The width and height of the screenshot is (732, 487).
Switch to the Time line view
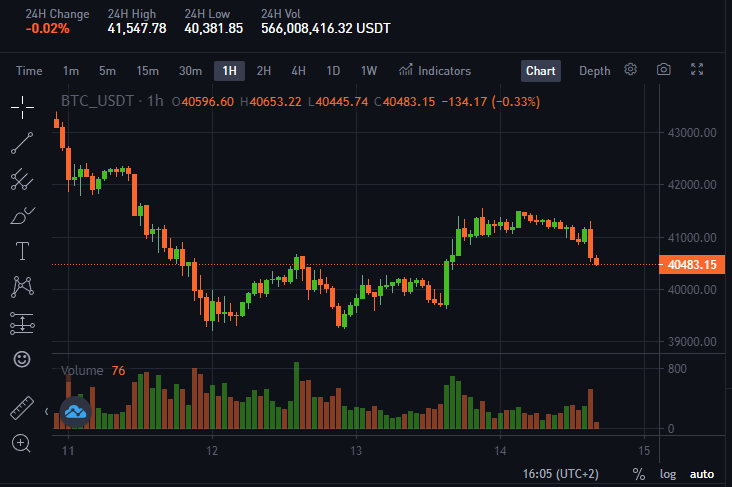coord(29,71)
